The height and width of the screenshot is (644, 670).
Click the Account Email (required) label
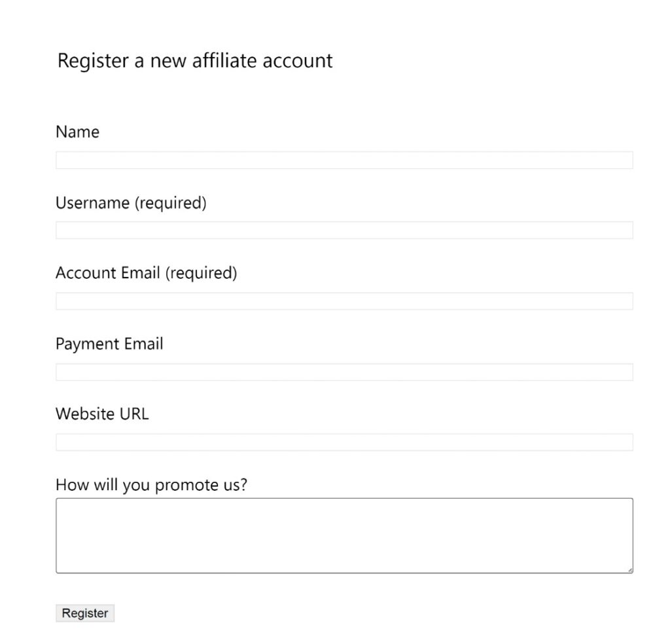146,273
